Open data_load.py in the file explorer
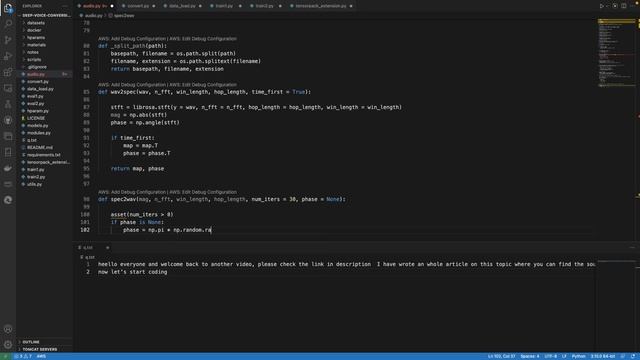 pyautogui.click(x=45, y=89)
